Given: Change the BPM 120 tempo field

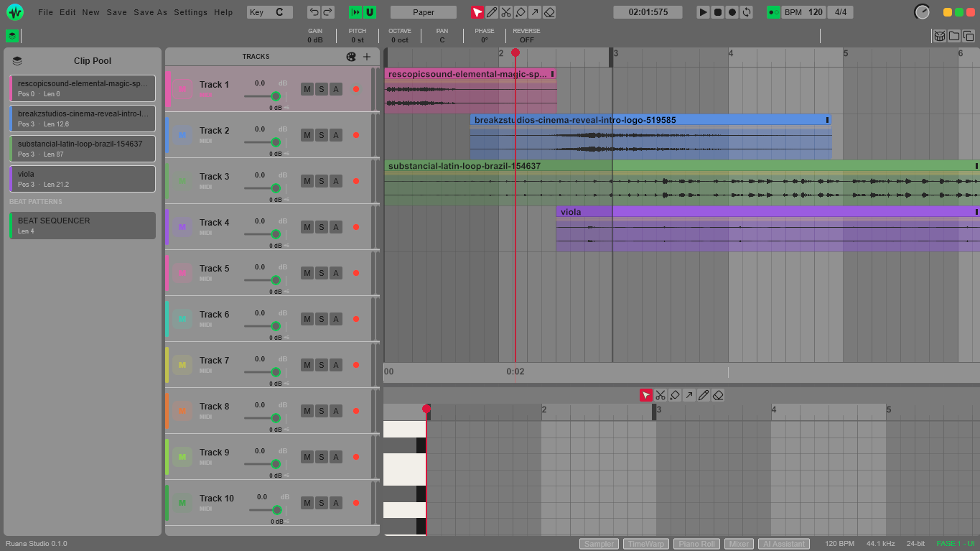Looking at the screenshot, I should click(803, 12).
